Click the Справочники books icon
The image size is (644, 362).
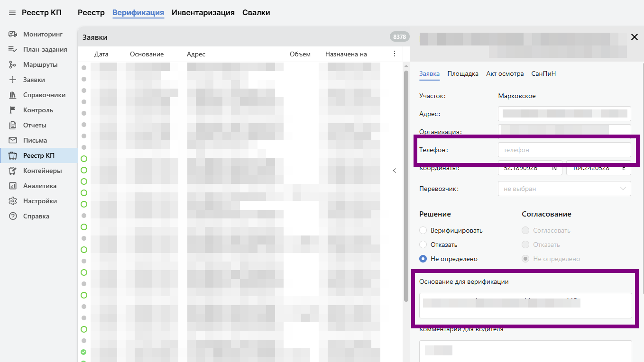point(13,95)
